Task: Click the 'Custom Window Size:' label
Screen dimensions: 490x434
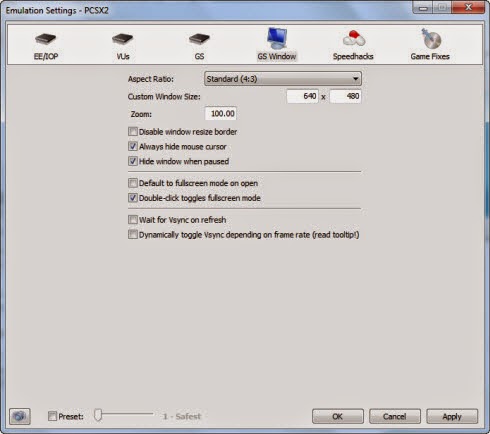Action: (x=164, y=97)
